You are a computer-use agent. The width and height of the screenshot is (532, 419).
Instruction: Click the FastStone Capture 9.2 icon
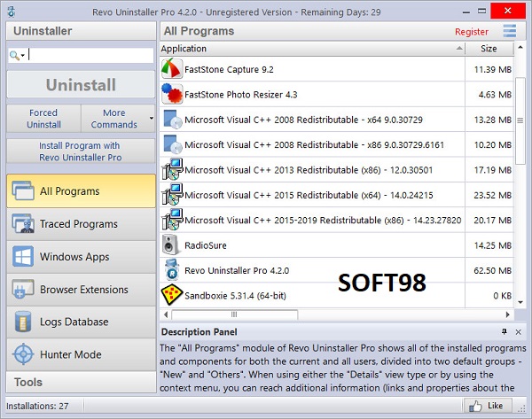coord(172,69)
